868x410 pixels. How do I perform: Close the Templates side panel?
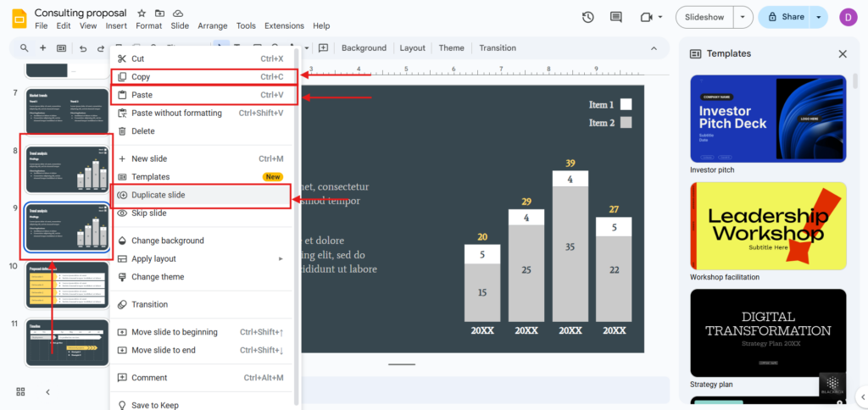[843, 53]
